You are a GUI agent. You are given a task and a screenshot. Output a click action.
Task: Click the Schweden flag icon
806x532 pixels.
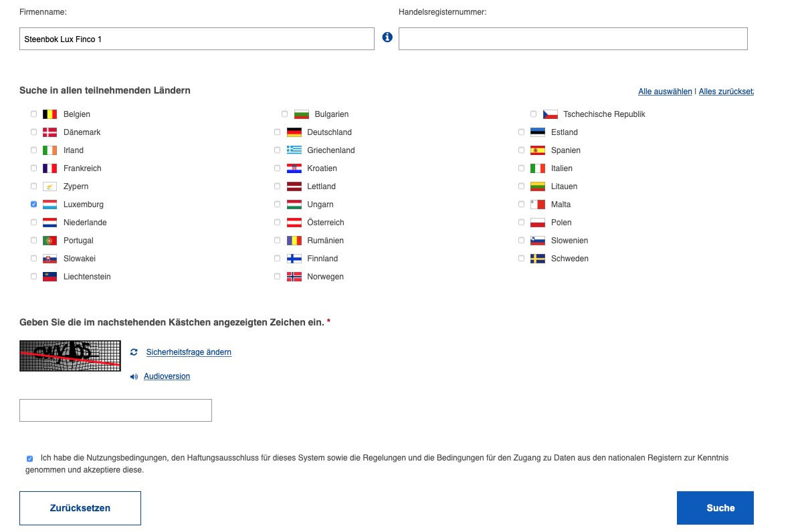pos(538,258)
